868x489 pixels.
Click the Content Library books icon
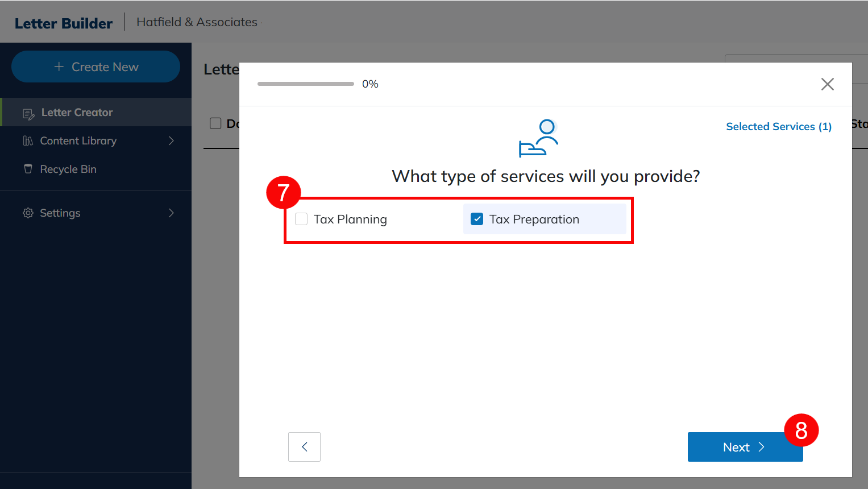28,141
